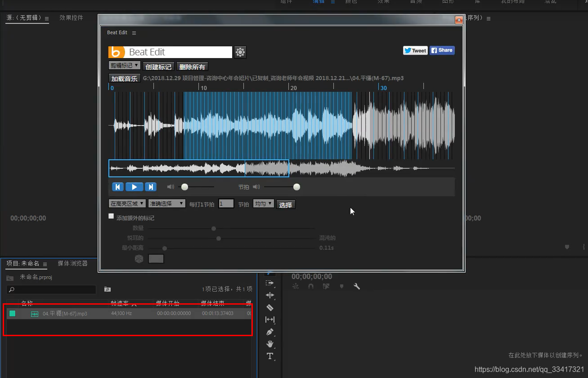The image size is (588, 378).
Task: Open Beat Edit settings gear
Action: click(240, 52)
